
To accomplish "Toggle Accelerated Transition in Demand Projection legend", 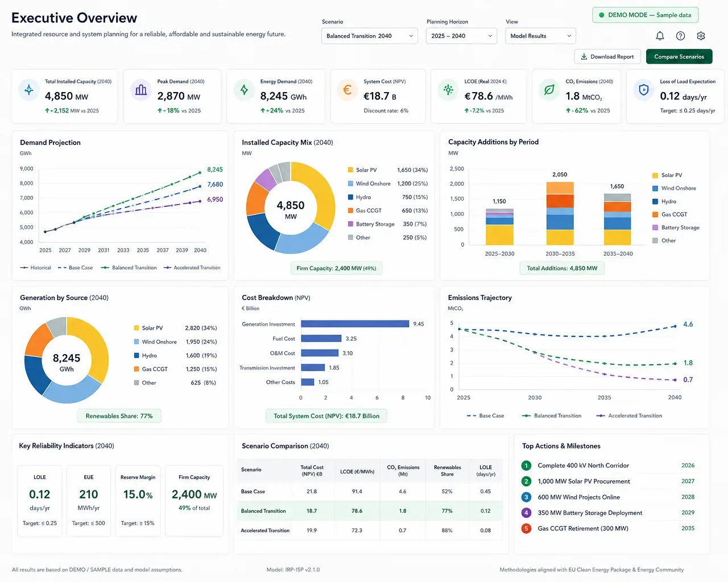I will (x=192, y=268).
